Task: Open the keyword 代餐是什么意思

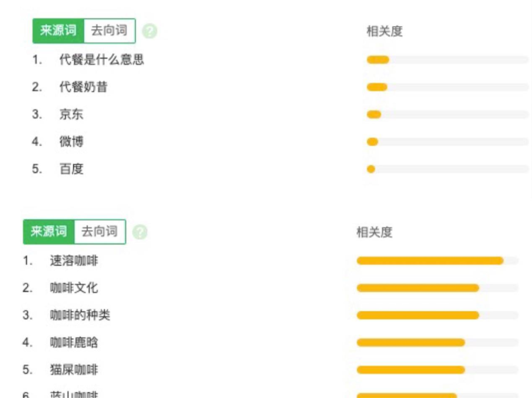Action: pyautogui.click(x=102, y=60)
